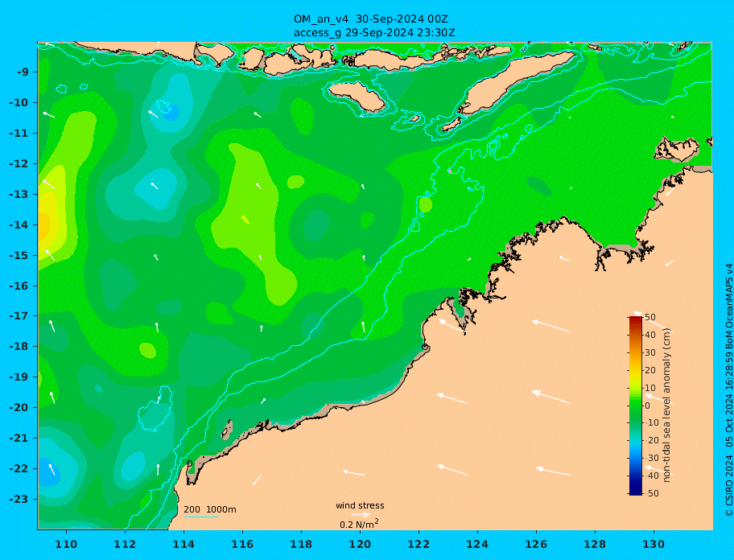Click the wind stress reference arrow
This screenshot has width=734, height=560.
click(361, 515)
